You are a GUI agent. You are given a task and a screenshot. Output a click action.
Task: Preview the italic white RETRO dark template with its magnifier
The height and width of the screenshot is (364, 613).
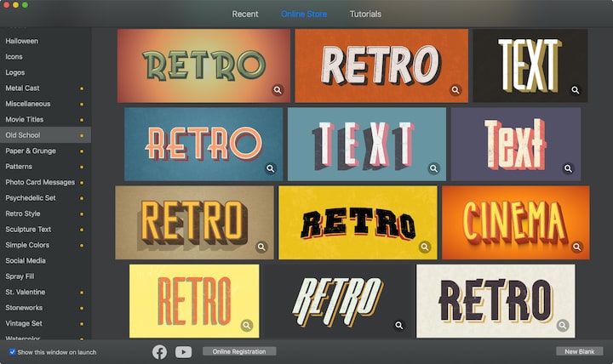click(398, 326)
